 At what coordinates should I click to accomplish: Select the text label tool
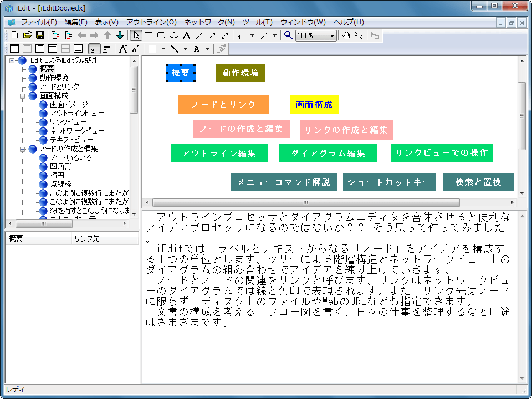pos(187,35)
